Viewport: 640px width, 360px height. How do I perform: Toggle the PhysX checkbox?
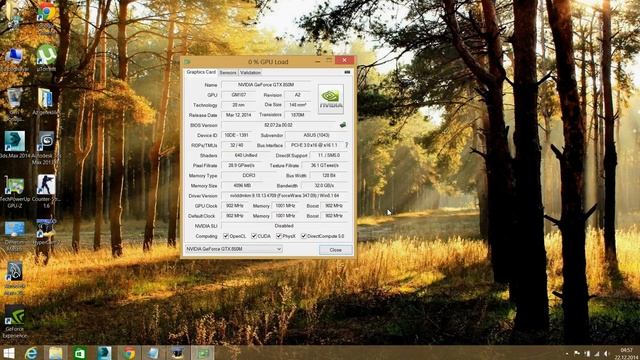click(x=279, y=236)
